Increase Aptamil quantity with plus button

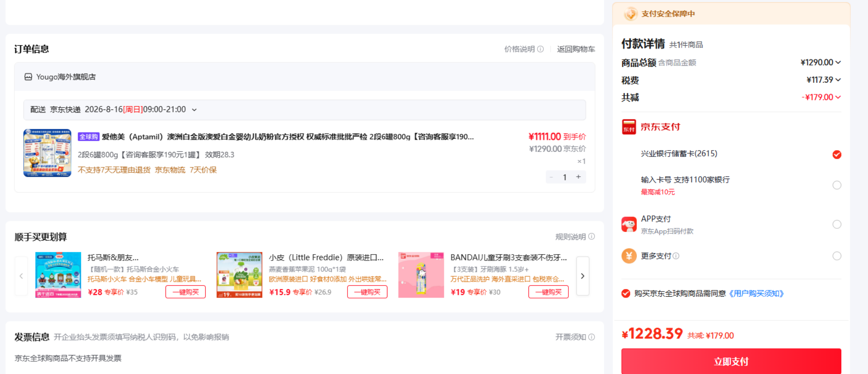click(578, 177)
